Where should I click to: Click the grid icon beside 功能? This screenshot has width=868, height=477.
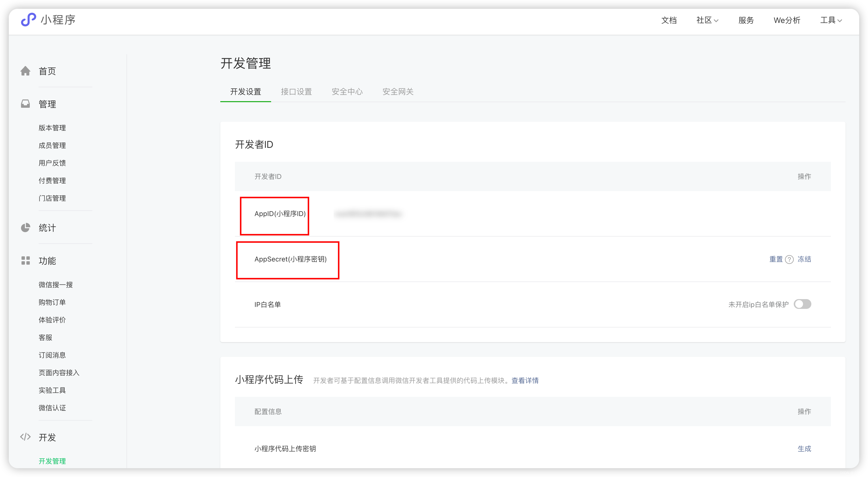coord(26,260)
